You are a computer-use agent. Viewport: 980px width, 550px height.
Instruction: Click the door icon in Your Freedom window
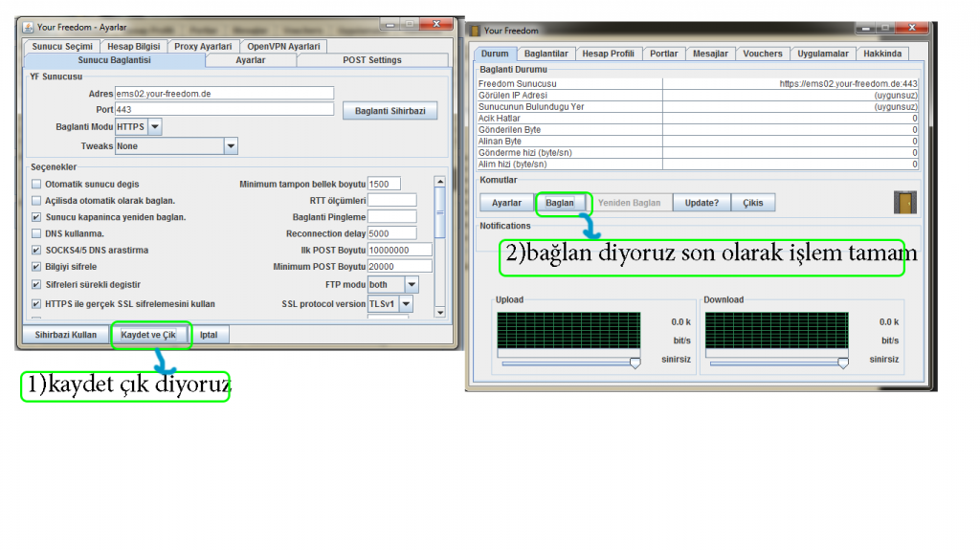coord(904,203)
